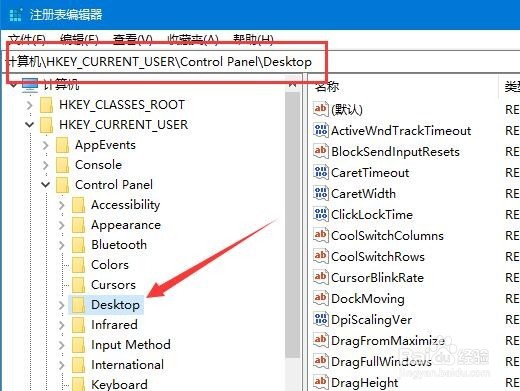Select the ClickLockTime value name
The image size is (520, 391).
372,214
